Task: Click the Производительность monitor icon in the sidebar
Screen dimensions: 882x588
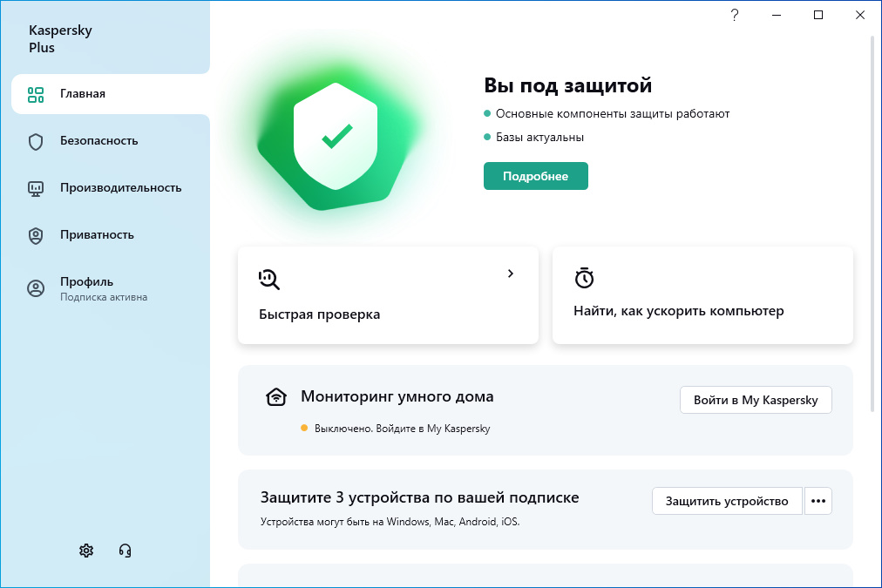Action: 36,188
